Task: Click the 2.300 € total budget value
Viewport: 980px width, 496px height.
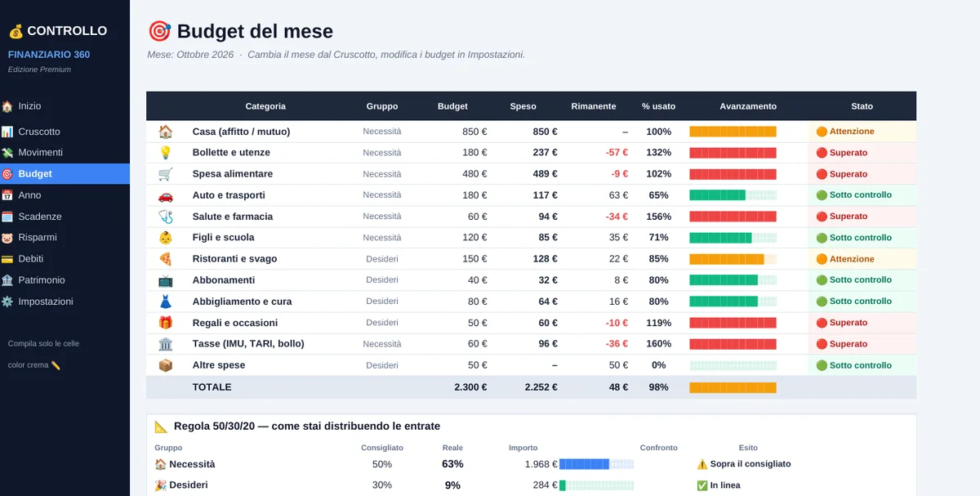Action: (x=470, y=387)
